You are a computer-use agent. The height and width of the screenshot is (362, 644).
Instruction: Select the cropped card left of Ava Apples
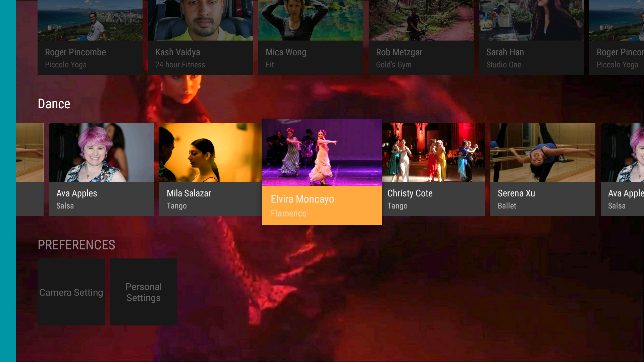pyautogui.click(x=30, y=169)
